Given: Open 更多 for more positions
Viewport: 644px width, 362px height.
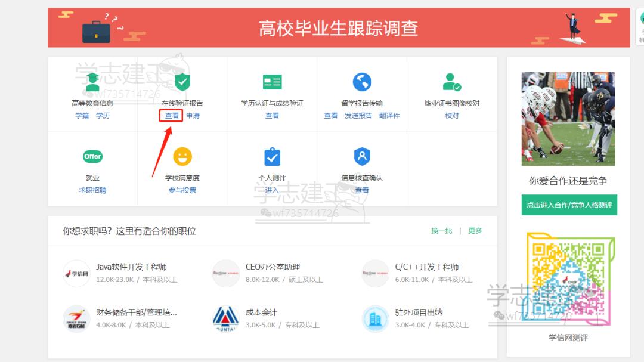Looking at the screenshot, I should 475,230.
